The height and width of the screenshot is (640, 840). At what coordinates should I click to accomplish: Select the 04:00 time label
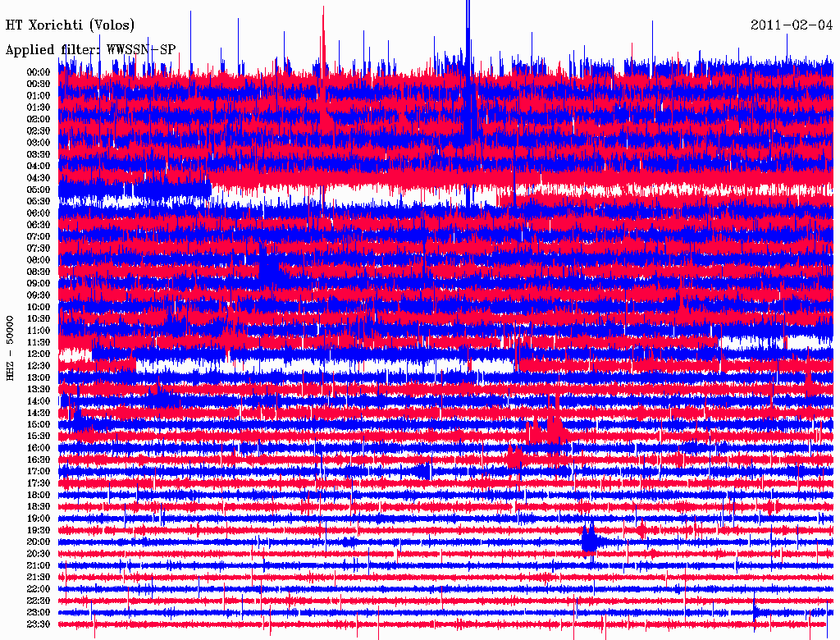(x=39, y=167)
